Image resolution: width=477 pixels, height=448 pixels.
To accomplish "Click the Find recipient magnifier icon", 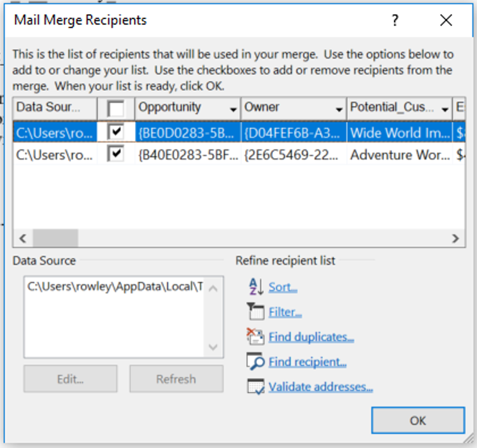I will click(256, 361).
